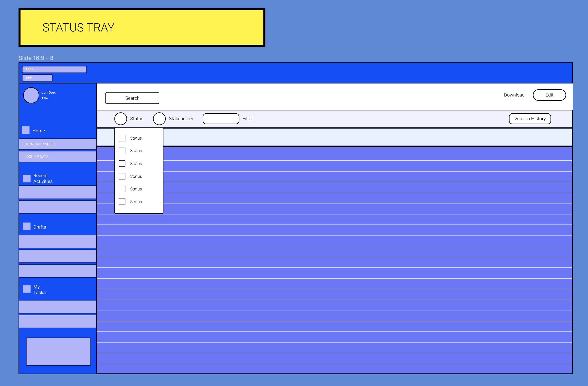Open Version History
Viewport: 588px width, 386px height.
tap(530, 118)
